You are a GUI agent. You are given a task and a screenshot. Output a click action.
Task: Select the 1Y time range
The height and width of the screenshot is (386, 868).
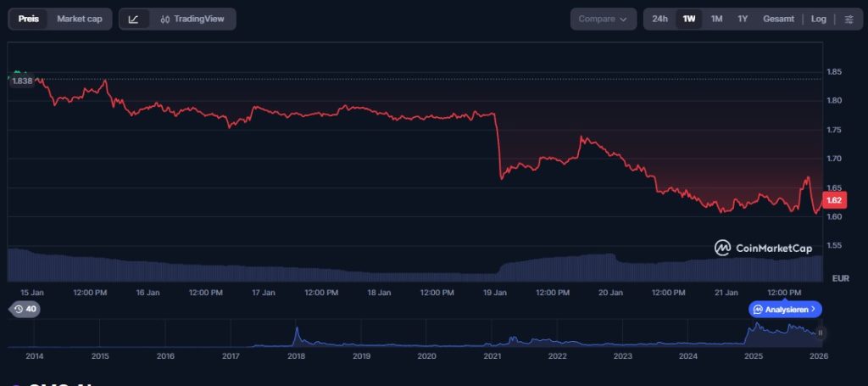point(743,19)
